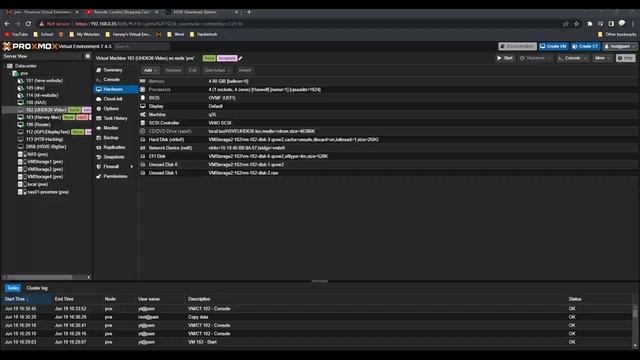Open the Permissions unlock icon section
This screenshot has width=640, height=360.
(99, 176)
